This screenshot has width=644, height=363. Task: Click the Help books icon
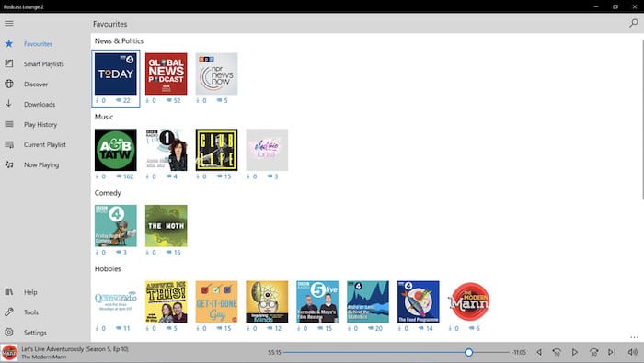click(x=9, y=291)
